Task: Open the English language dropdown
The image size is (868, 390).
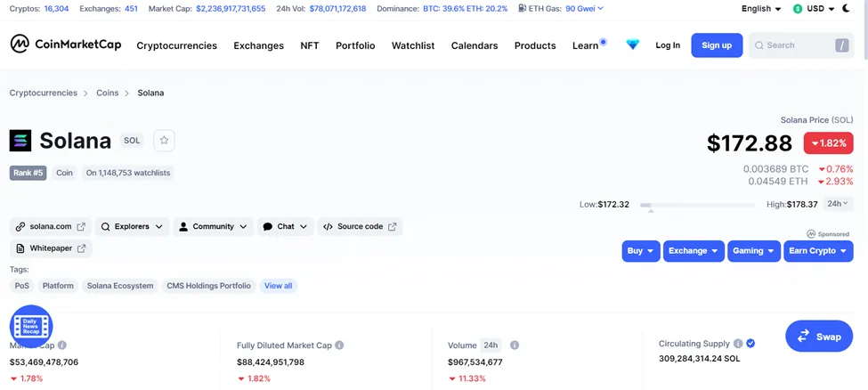Action: pos(761,9)
